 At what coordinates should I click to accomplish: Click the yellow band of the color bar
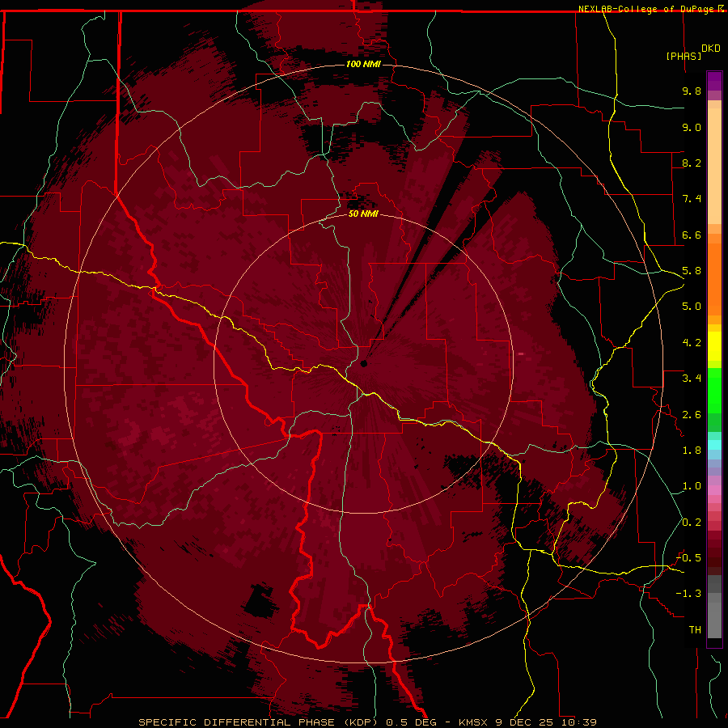coord(714,346)
